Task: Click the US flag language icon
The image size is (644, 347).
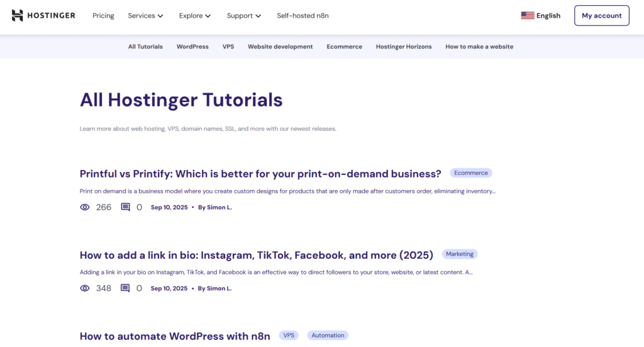Action: tap(528, 16)
